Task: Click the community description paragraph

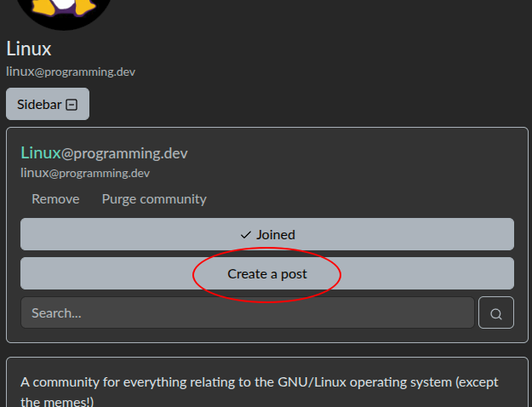Action: 260,391
